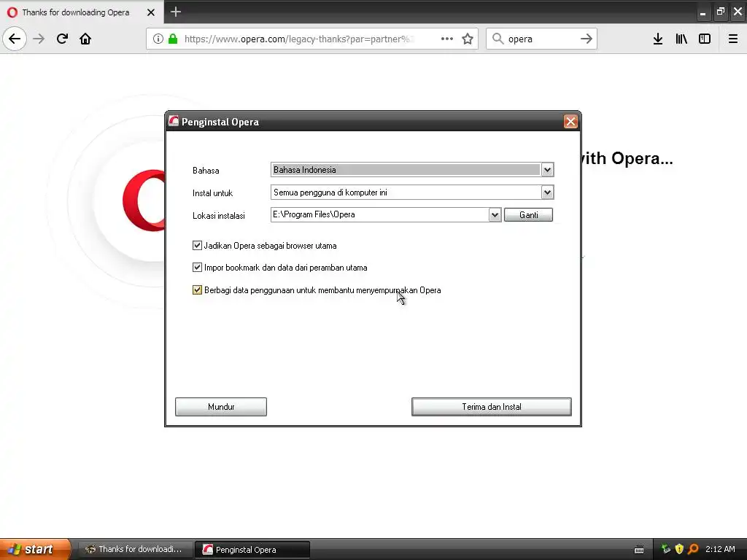Submit search with the arrow button
The image size is (747, 560).
pos(587,39)
